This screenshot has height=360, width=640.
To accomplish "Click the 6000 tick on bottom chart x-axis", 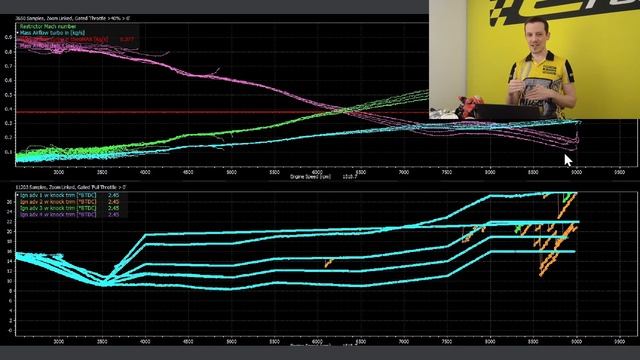I will pos(318,342).
